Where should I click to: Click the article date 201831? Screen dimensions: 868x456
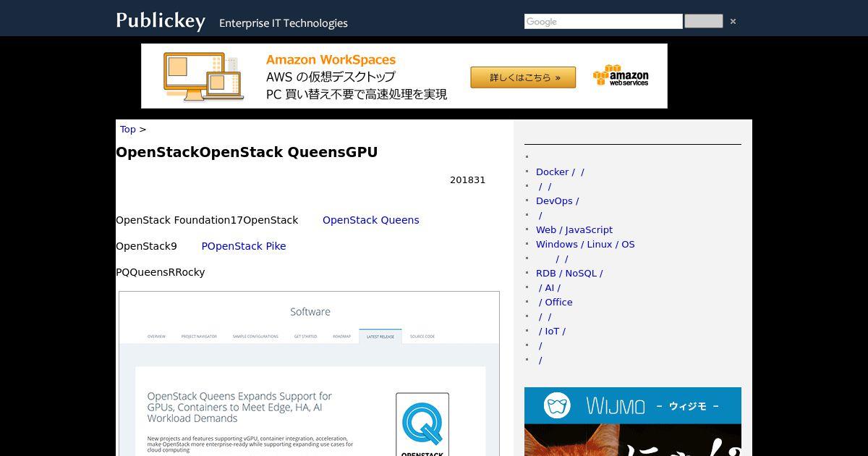(x=468, y=180)
